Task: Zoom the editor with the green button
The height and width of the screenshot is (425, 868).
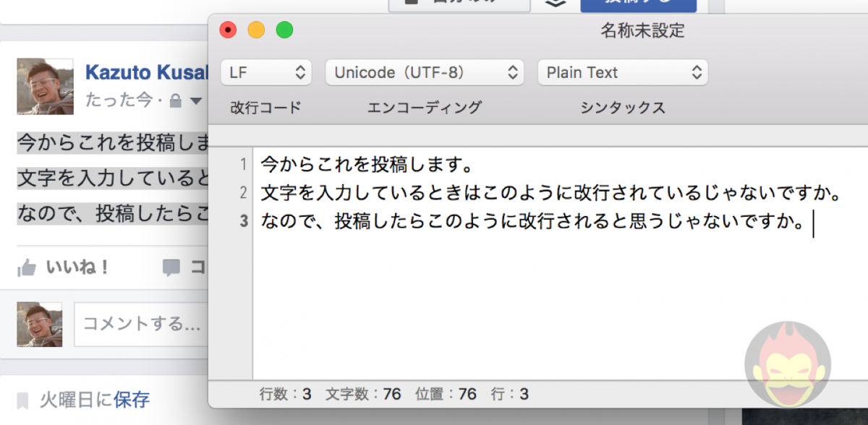Action: pyautogui.click(x=284, y=30)
